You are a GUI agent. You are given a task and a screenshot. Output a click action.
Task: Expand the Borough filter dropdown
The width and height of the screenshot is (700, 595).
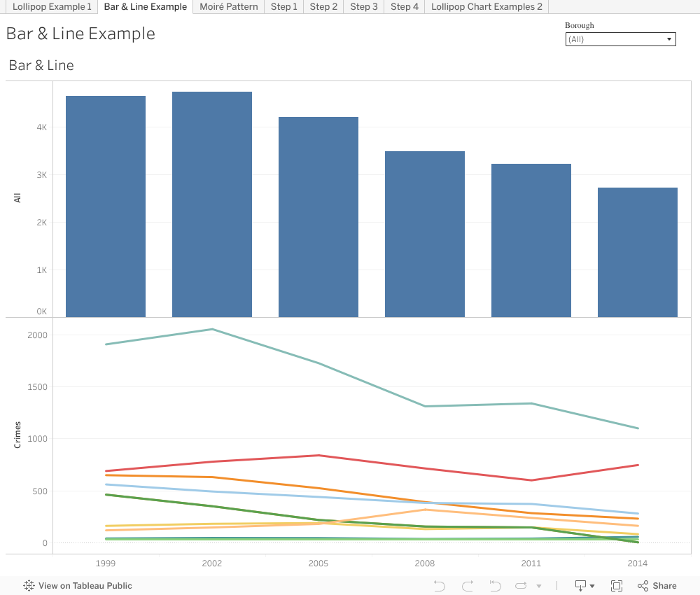coord(620,39)
